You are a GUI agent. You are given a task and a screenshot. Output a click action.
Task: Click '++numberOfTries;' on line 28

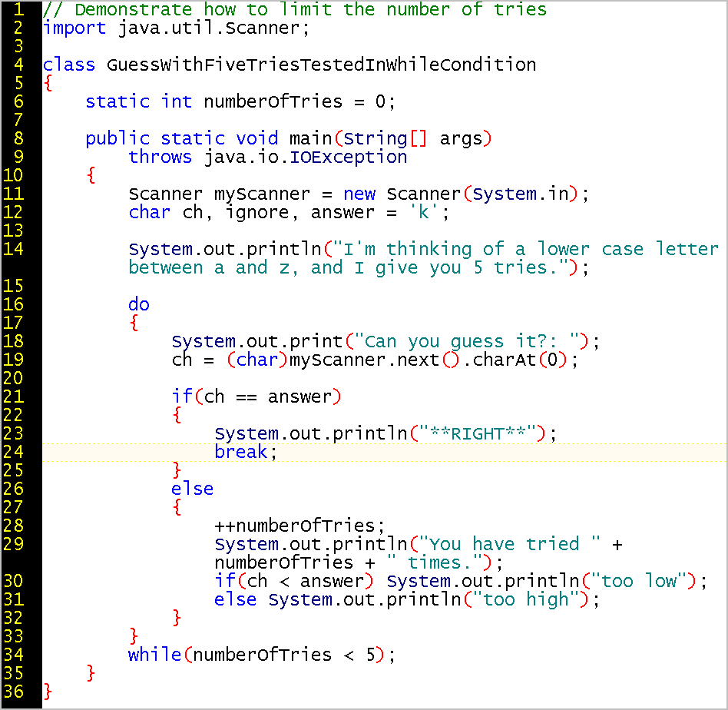[x=299, y=526]
